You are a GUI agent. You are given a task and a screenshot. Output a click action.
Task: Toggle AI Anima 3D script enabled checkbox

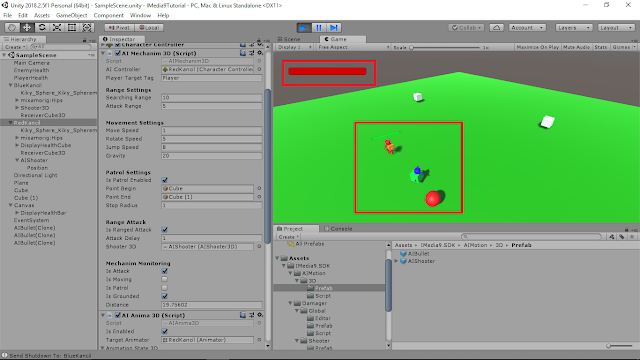(118, 315)
